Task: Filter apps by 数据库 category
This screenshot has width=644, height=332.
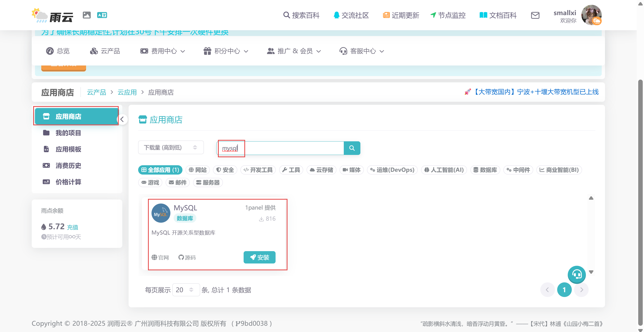Action: point(485,170)
